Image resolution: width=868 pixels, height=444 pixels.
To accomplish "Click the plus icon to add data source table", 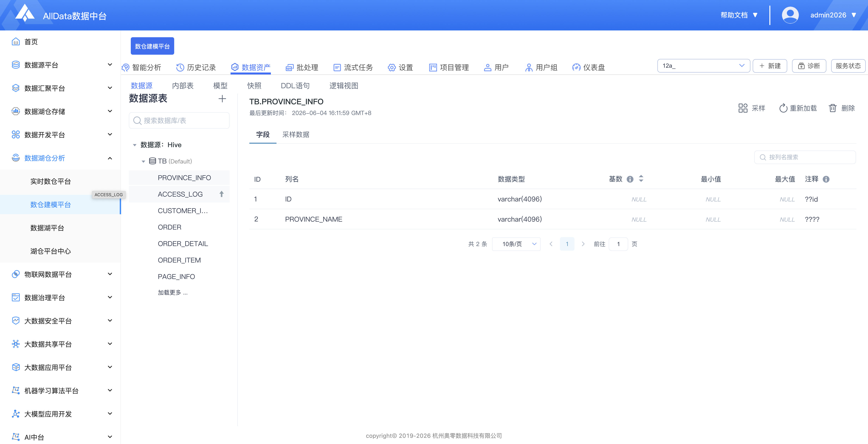I will [x=222, y=99].
